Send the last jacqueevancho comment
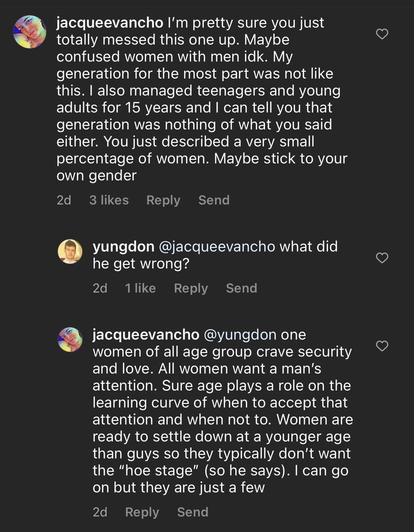 coord(193,512)
